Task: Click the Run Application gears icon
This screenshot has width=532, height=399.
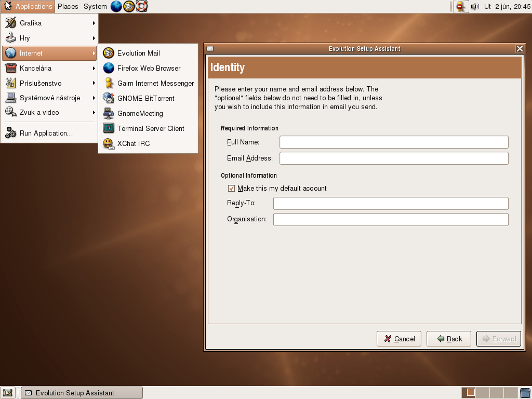Action: (x=10, y=133)
